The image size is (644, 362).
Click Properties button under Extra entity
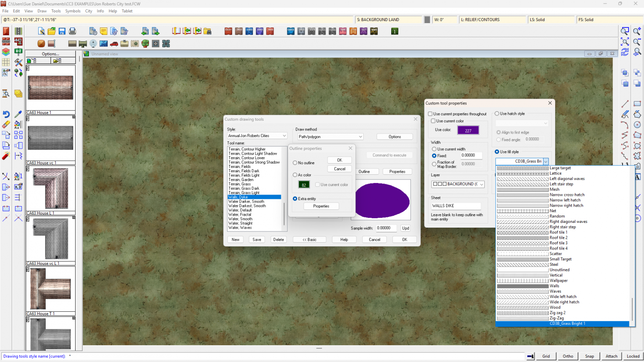pos(321,206)
